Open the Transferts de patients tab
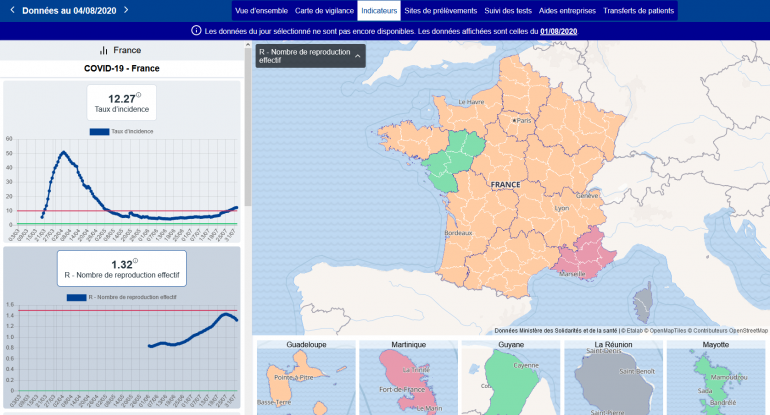This screenshot has width=770, height=415. [639, 11]
